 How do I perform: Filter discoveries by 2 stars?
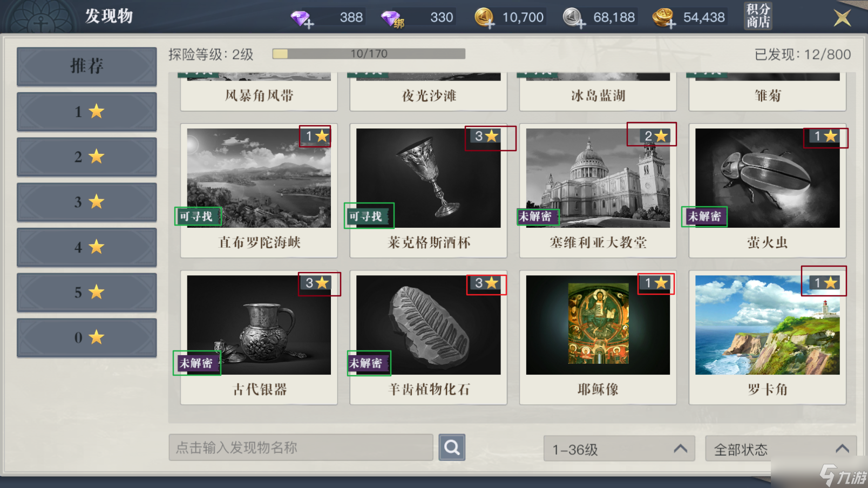click(x=87, y=157)
